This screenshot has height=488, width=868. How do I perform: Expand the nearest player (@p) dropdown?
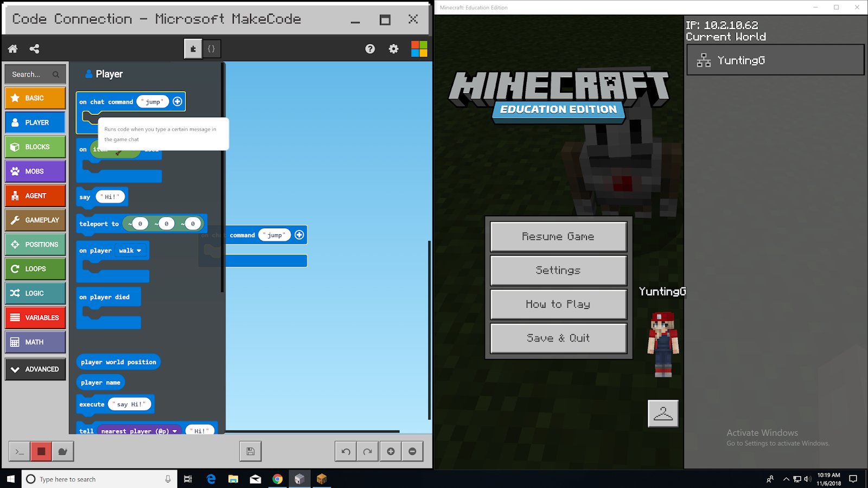(x=175, y=430)
